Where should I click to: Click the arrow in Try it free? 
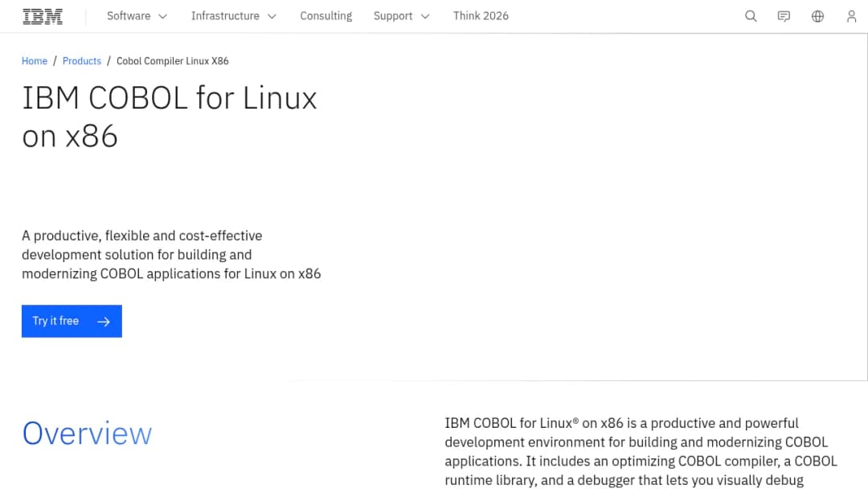pyautogui.click(x=104, y=321)
